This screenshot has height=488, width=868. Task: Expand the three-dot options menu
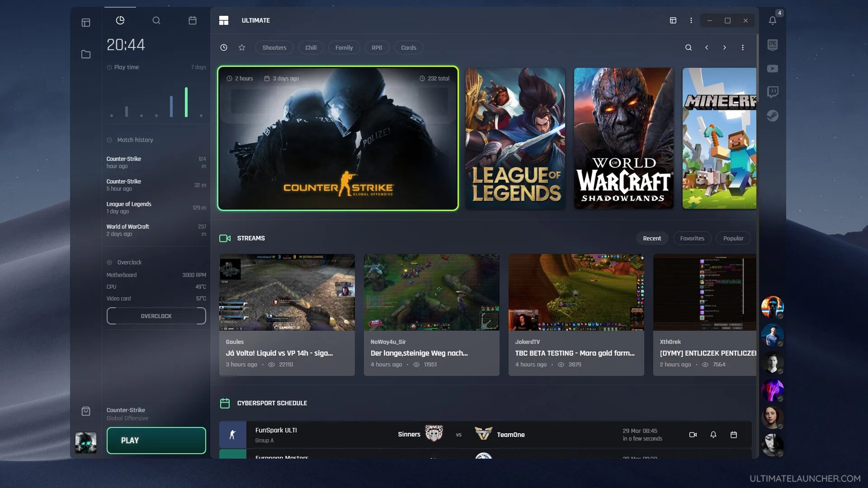pyautogui.click(x=691, y=20)
